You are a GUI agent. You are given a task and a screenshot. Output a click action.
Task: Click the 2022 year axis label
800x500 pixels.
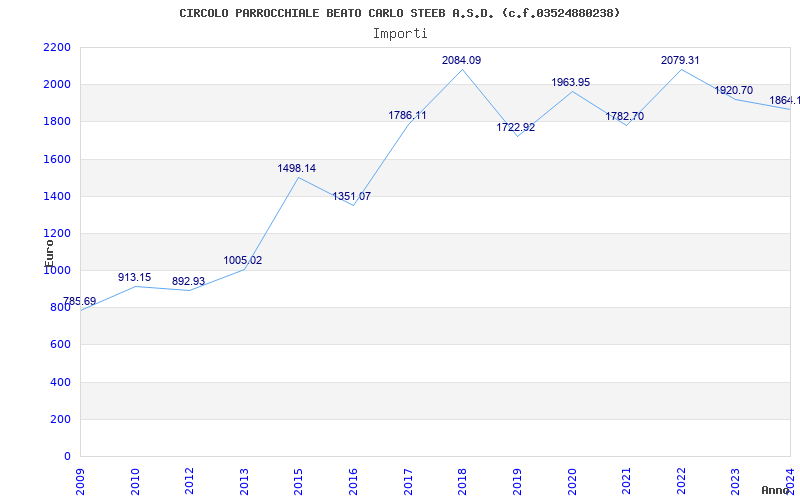[x=681, y=481]
